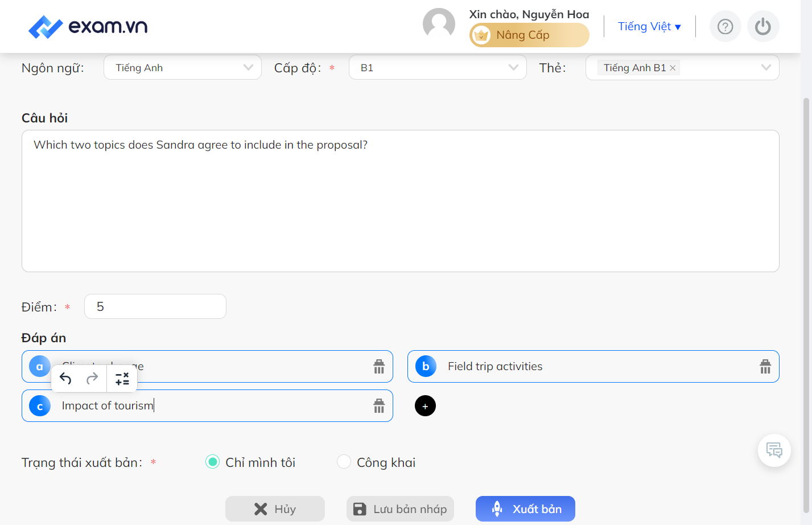Mark answer c as correct
The image size is (812, 525).
[40, 406]
